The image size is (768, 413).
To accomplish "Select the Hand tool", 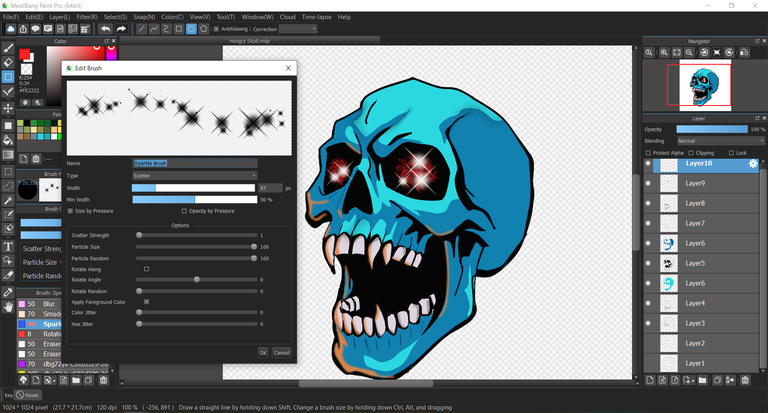I will point(8,307).
